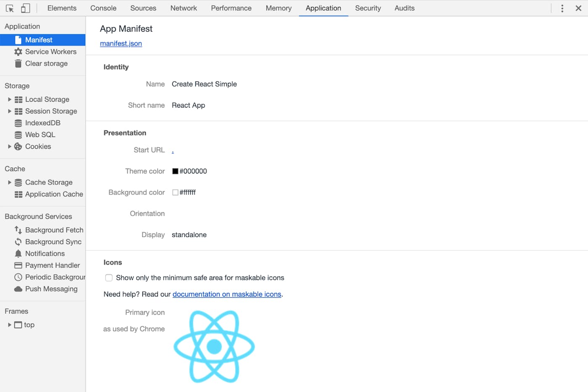Click the Cookies cookie icon
The width and height of the screenshot is (588, 392).
pos(18,147)
